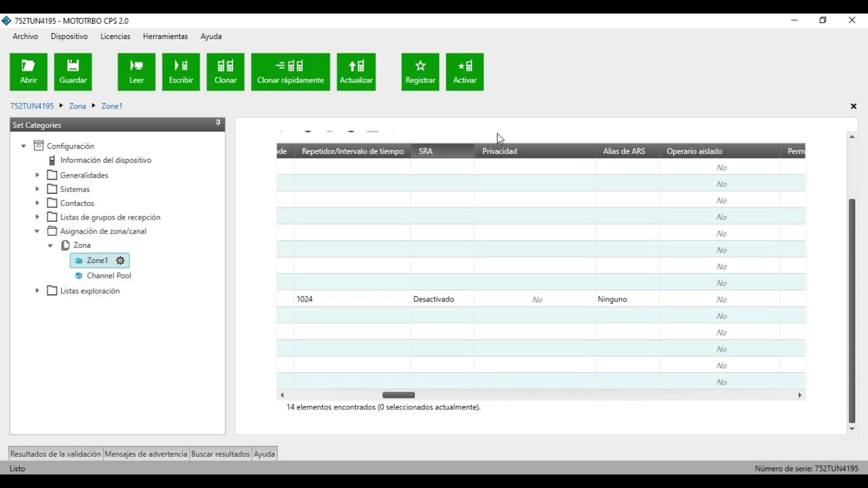Screen dimensions: 868x488
Task: Click horizontal scrollbar thumb of table
Action: pyautogui.click(x=399, y=395)
